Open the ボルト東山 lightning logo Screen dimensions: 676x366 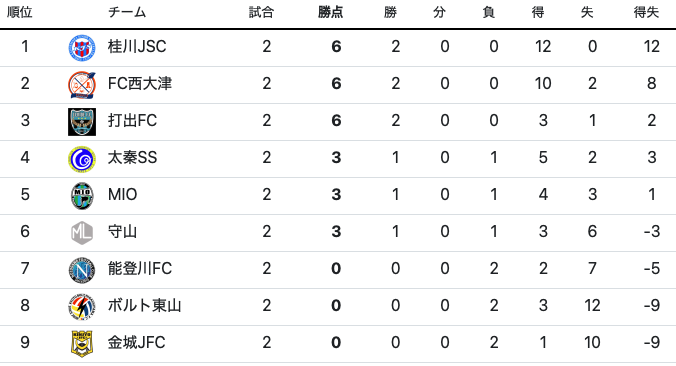[82, 307]
